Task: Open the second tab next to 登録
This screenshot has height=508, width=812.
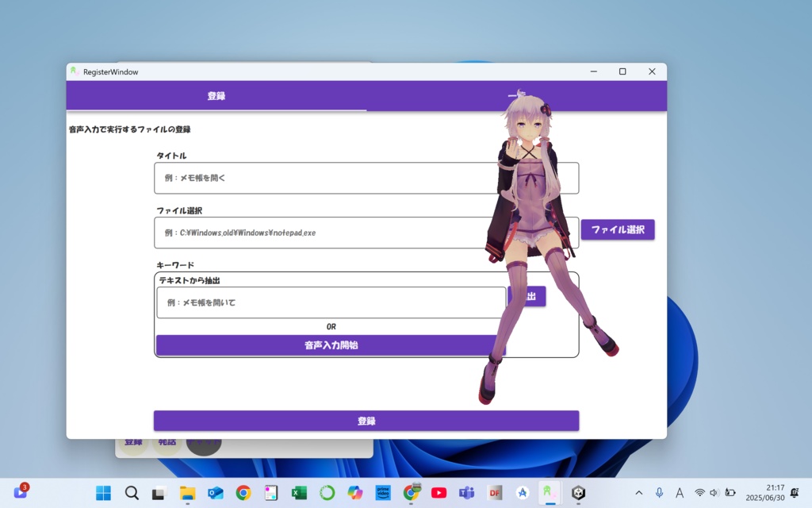Action: click(516, 95)
